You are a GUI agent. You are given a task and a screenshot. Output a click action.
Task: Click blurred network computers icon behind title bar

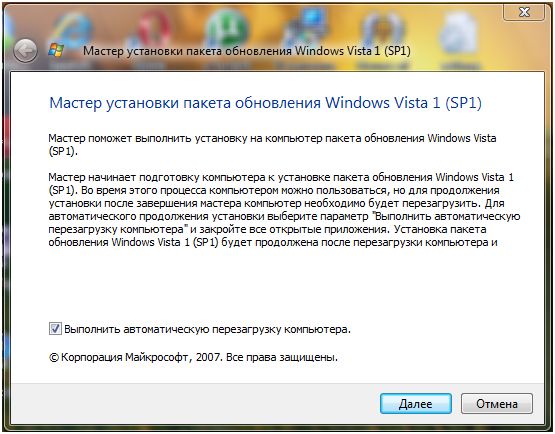pyautogui.click(x=307, y=27)
